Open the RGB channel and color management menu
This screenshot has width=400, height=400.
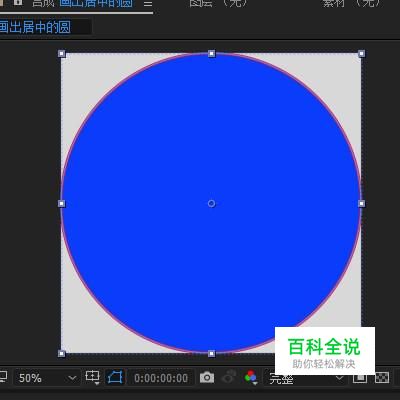[251, 377]
